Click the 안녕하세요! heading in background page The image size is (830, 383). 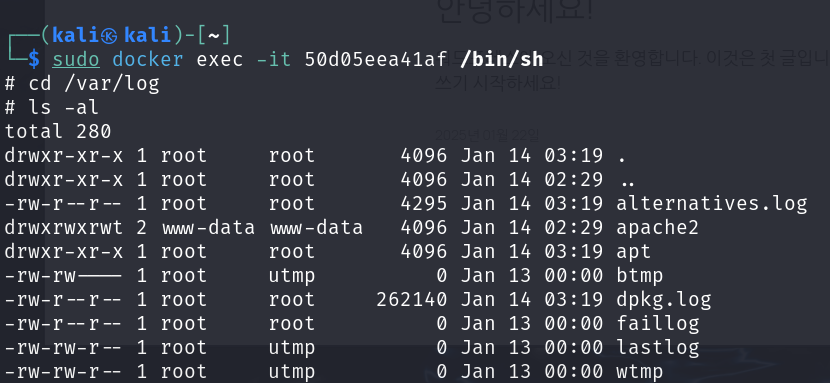(x=513, y=10)
